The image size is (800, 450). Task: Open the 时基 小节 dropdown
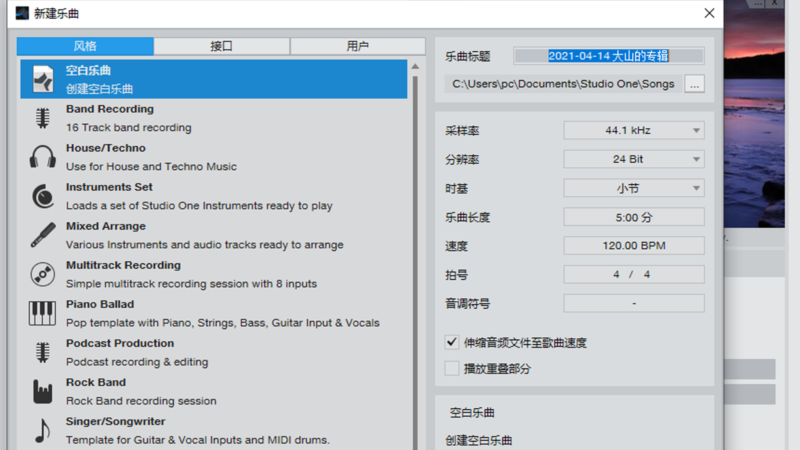tap(634, 189)
